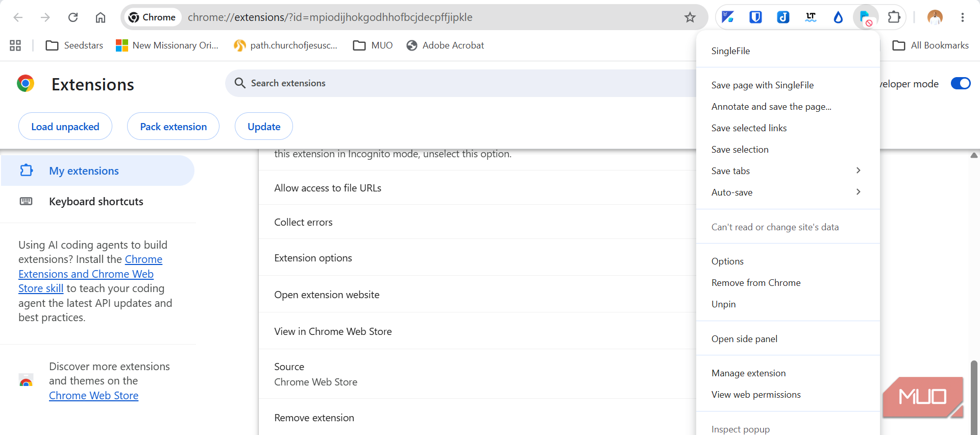Open the Seedstars bookmark folder
The image size is (980, 435).
click(x=75, y=45)
